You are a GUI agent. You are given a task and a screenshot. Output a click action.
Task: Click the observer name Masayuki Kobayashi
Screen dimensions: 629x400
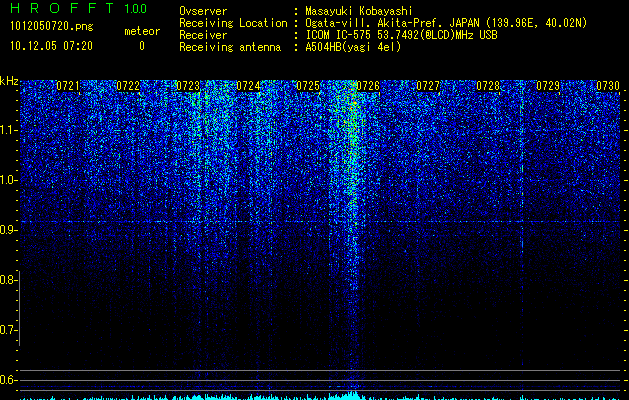point(359,11)
